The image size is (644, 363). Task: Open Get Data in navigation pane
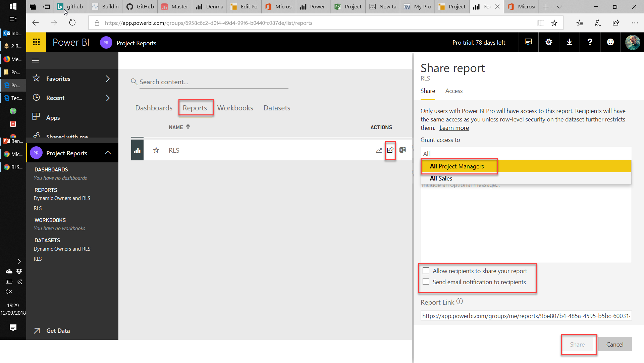(58, 331)
